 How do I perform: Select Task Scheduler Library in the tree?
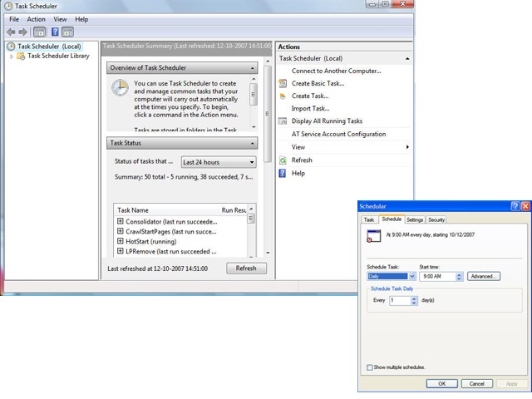coord(58,56)
